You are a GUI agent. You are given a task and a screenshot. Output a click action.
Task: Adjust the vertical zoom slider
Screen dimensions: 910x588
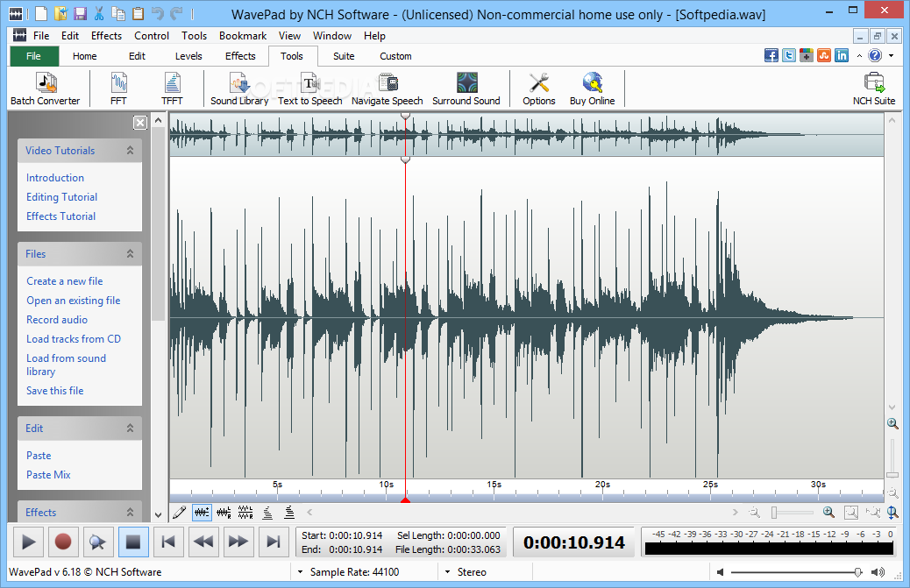pyautogui.click(x=892, y=475)
